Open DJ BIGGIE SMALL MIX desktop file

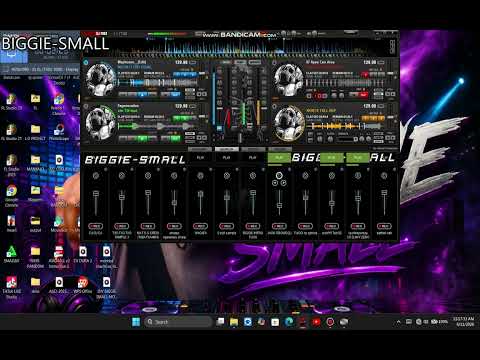pyautogui.click(x=106, y=288)
